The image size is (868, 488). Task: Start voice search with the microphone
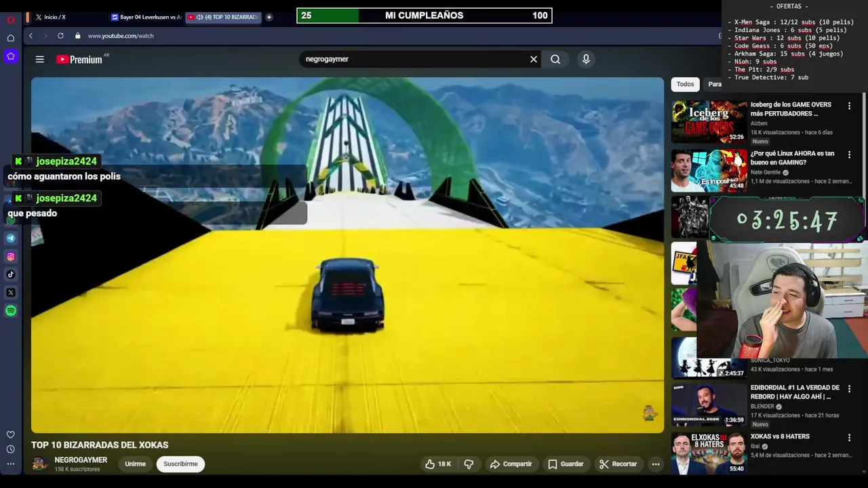pyautogui.click(x=586, y=59)
